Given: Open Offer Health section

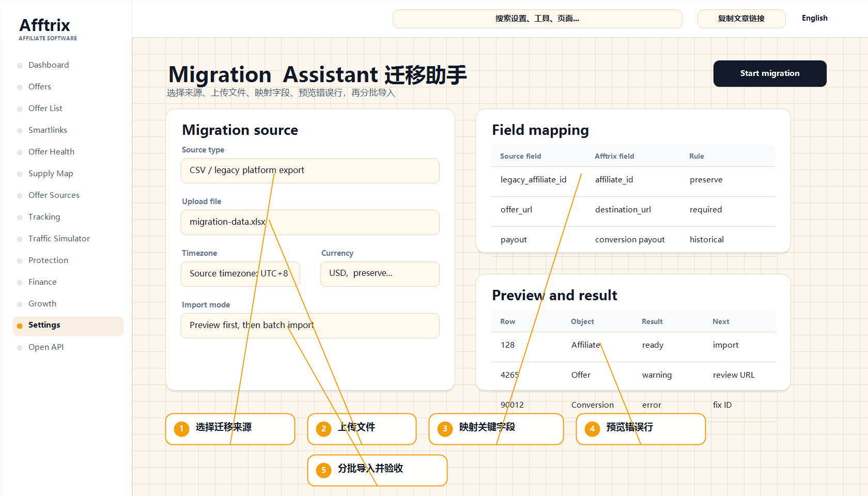Looking at the screenshot, I should pyautogui.click(x=51, y=152).
